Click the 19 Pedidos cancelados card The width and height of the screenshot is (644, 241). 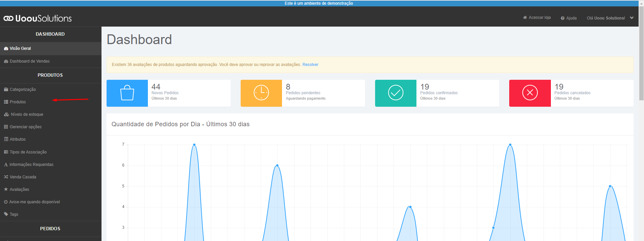[571, 93]
